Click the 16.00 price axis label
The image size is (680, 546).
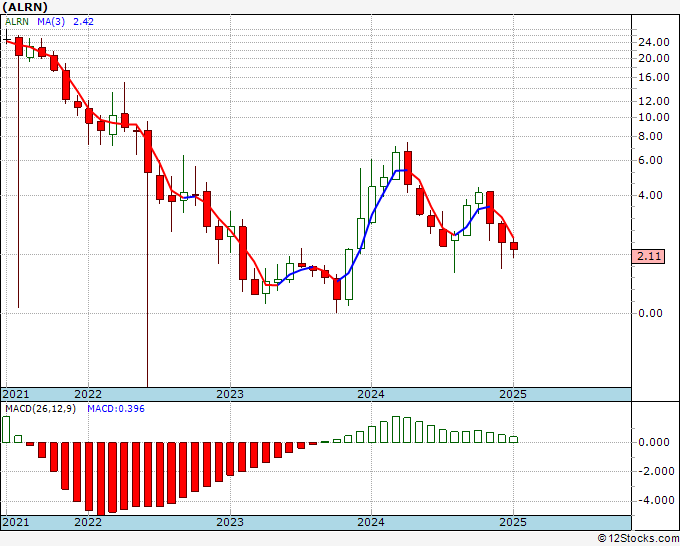(654, 78)
